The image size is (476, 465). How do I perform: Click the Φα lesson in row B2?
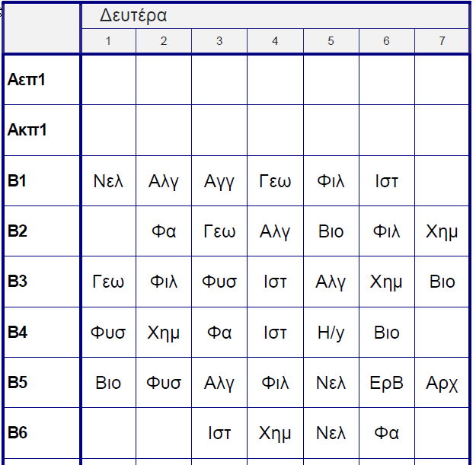tap(164, 231)
